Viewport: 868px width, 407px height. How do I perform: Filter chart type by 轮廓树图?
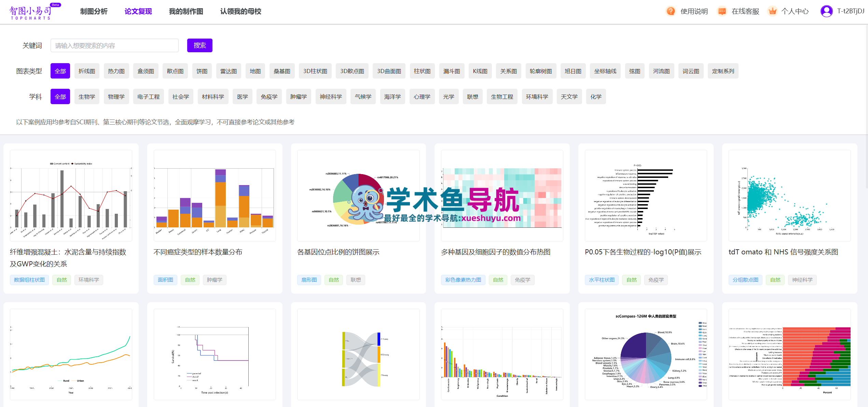541,71
